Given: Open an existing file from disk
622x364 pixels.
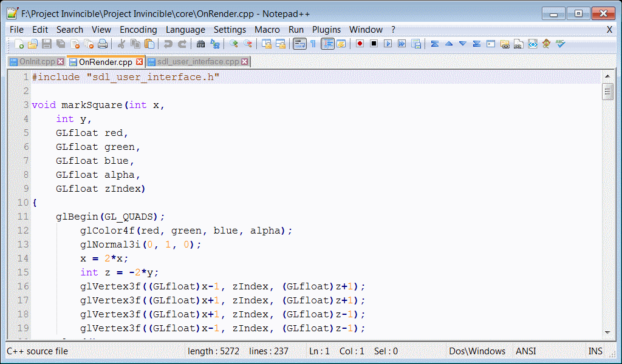Looking at the screenshot, I should [33, 44].
